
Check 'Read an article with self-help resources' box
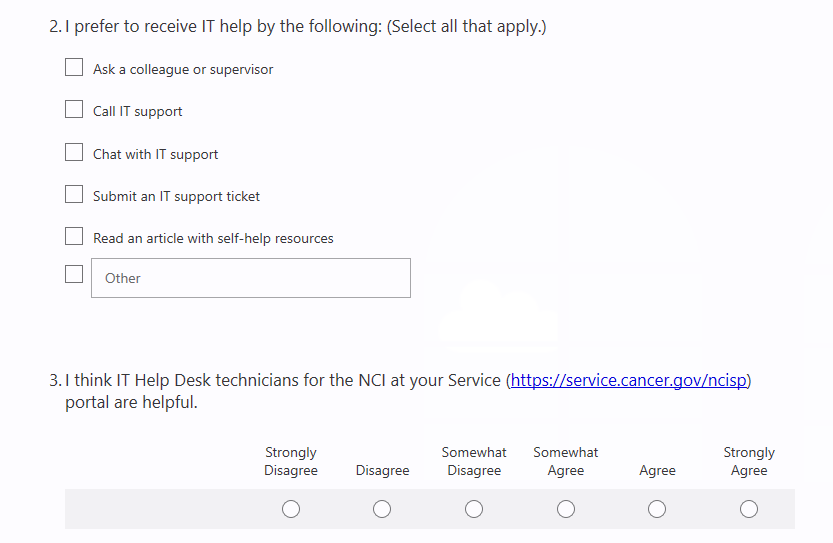pyautogui.click(x=74, y=237)
